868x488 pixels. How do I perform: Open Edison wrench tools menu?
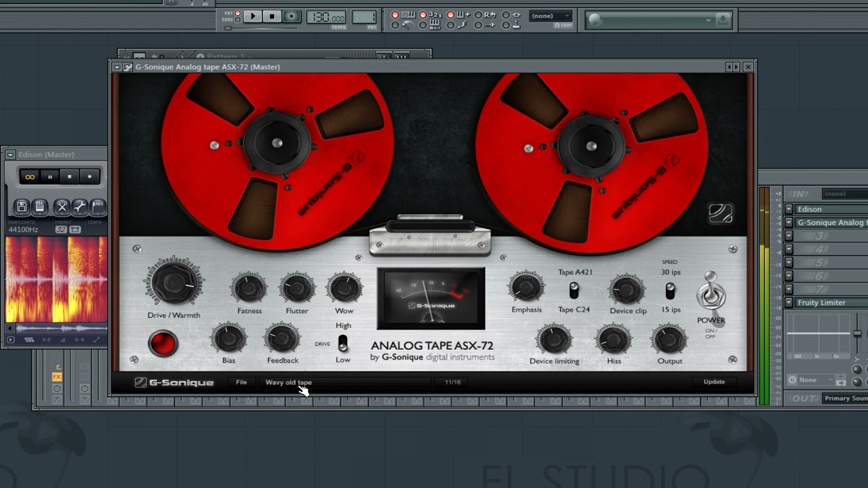[79, 206]
